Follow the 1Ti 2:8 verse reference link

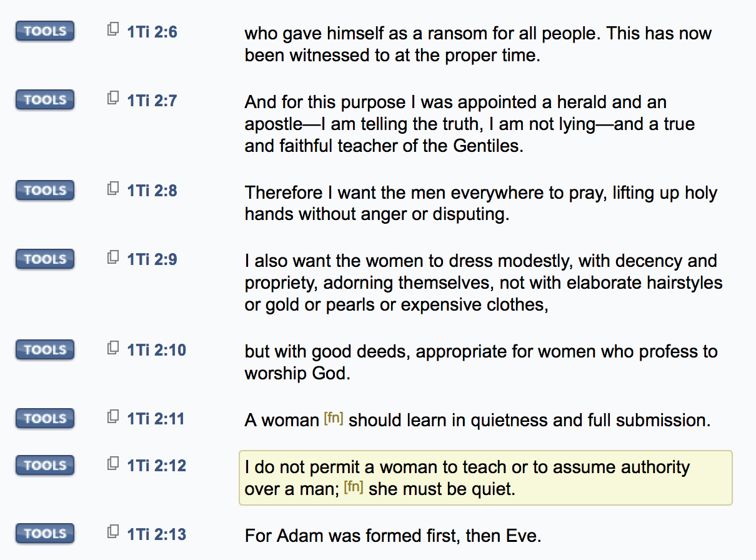click(x=152, y=191)
